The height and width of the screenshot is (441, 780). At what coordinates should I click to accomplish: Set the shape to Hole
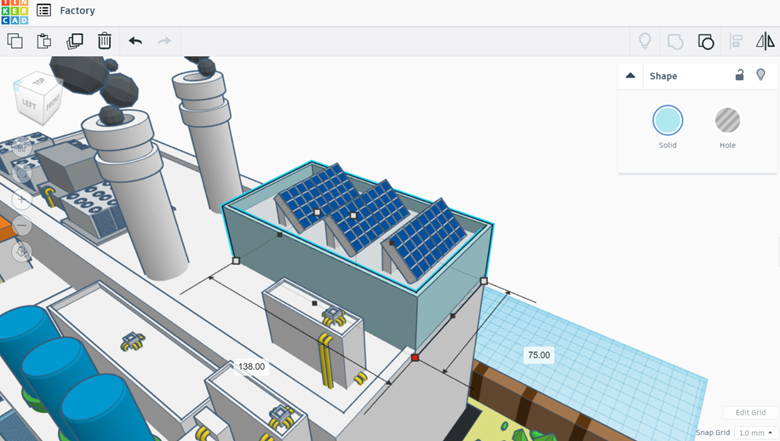[727, 120]
